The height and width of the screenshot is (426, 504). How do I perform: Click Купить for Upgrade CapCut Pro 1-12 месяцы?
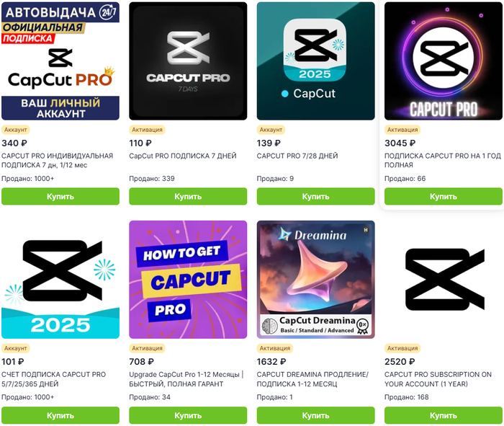(188, 415)
